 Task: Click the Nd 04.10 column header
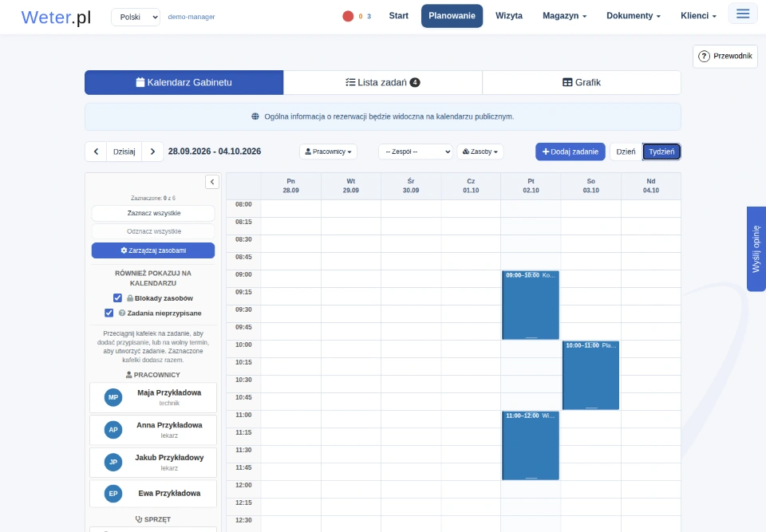pos(651,186)
